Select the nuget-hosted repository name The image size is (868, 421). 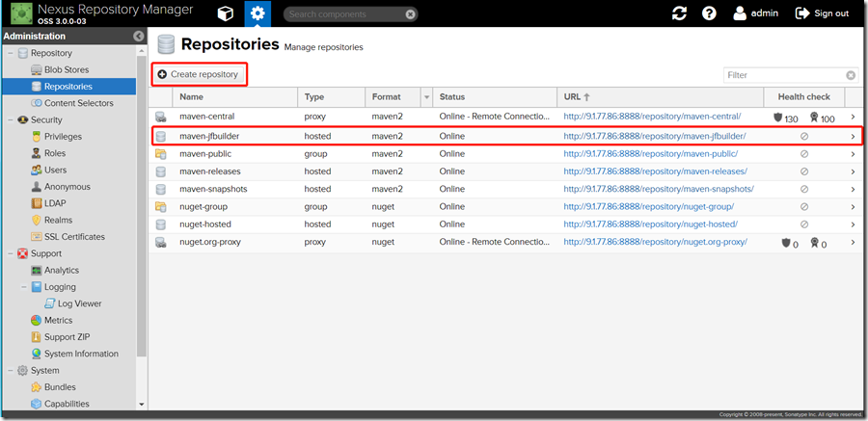[x=205, y=224]
